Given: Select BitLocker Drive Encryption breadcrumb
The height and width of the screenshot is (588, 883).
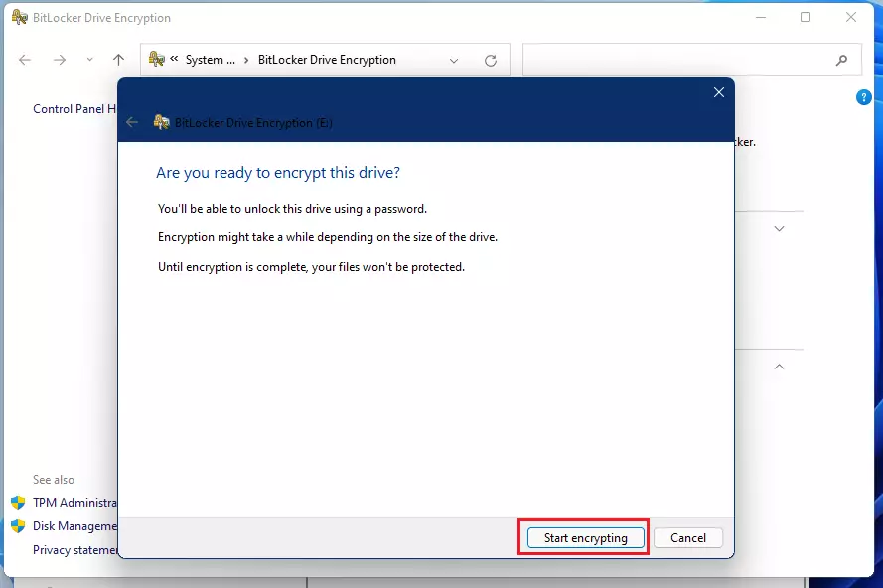Looking at the screenshot, I should pos(327,60).
